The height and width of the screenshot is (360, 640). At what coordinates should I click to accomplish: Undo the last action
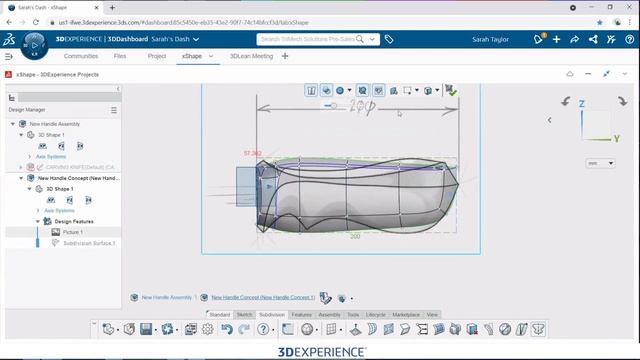(x=227, y=329)
